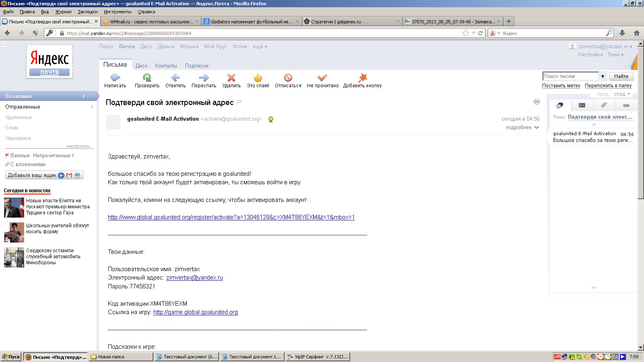
Task: Open conversation view icon in right panel
Action: coord(560,105)
